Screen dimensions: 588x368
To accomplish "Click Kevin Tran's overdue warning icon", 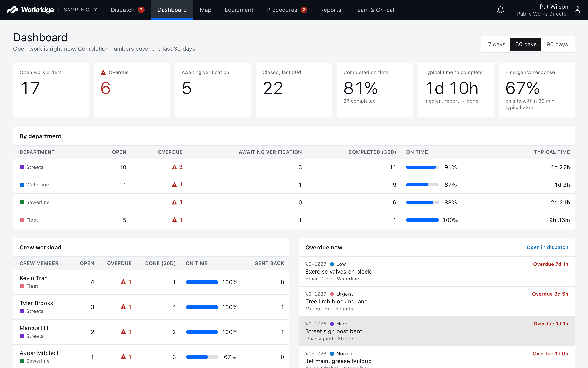I will (124, 282).
